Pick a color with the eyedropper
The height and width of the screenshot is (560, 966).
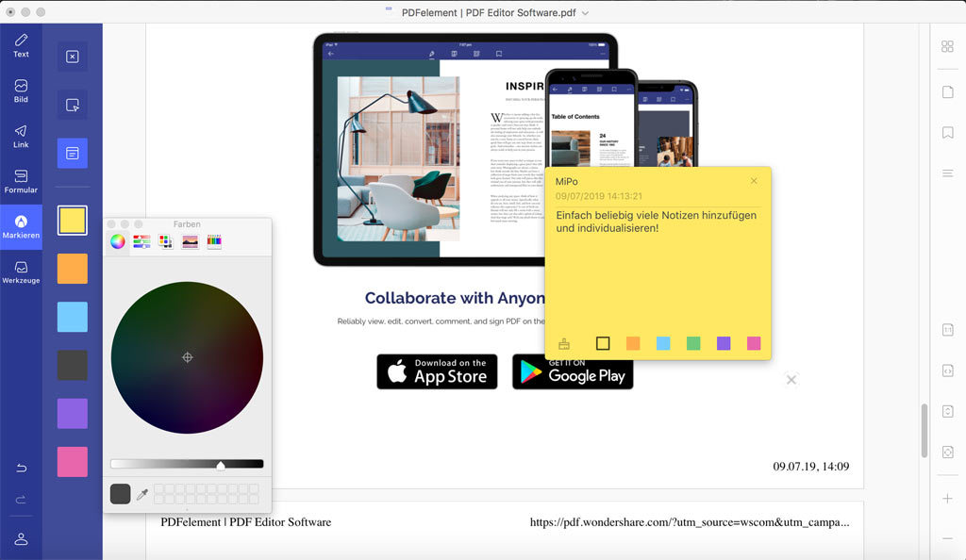(x=142, y=494)
